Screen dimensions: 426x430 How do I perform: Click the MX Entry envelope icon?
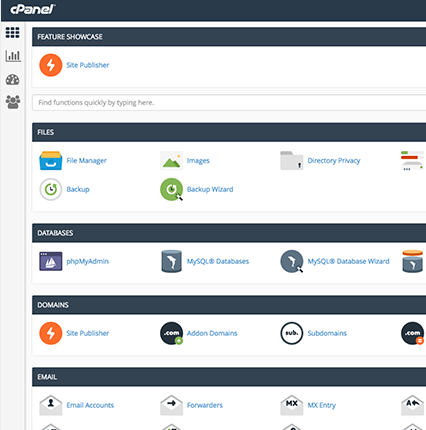coord(292,405)
